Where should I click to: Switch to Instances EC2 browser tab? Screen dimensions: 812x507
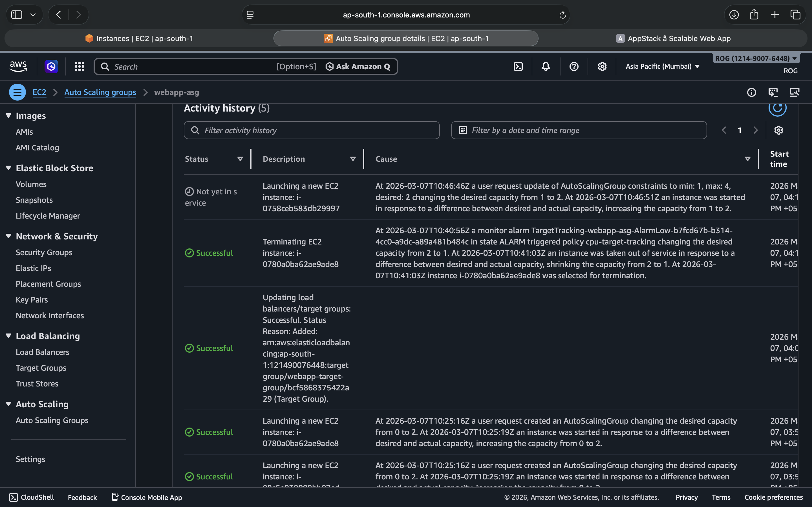coord(139,39)
